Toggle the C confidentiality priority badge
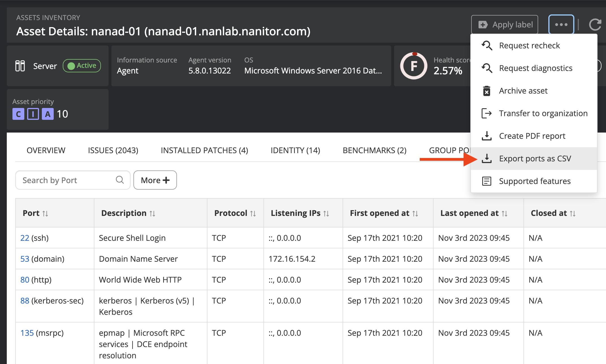The image size is (606, 364). click(x=18, y=114)
